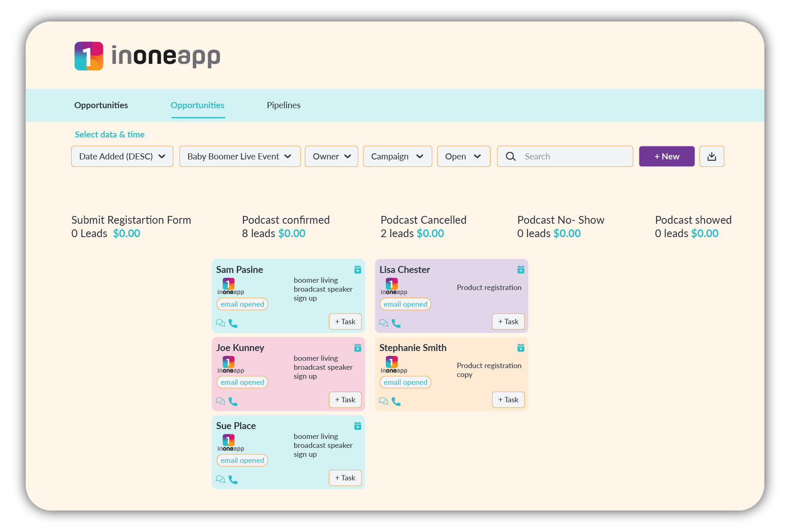The height and width of the screenshot is (532, 790).
Task: Click inoneapp logo on Stephanie Smith card
Action: (x=394, y=364)
